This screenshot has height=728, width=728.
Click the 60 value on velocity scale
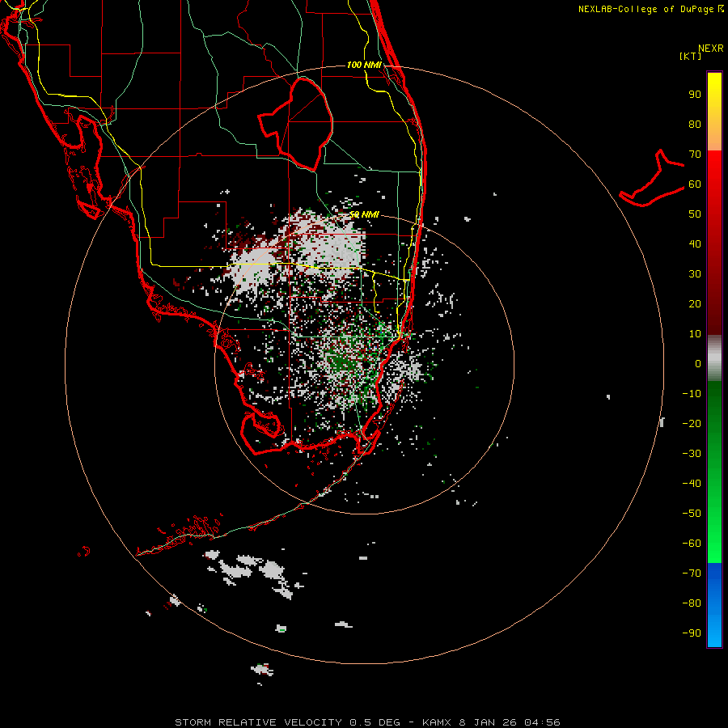tap(695, 184)
